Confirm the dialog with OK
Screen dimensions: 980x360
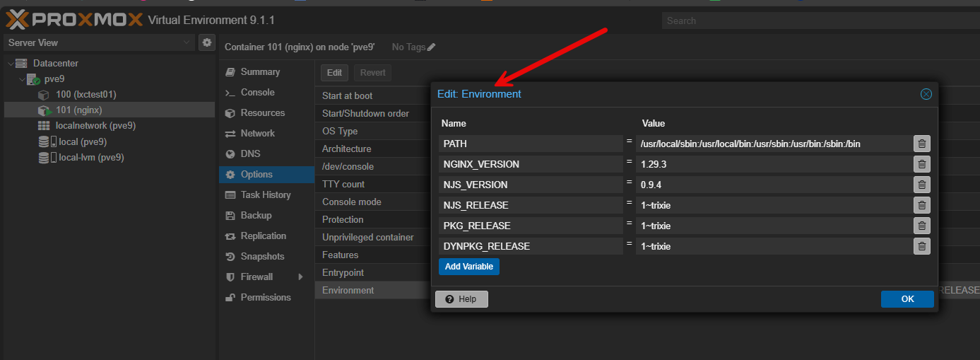click(x=907, y=299)
